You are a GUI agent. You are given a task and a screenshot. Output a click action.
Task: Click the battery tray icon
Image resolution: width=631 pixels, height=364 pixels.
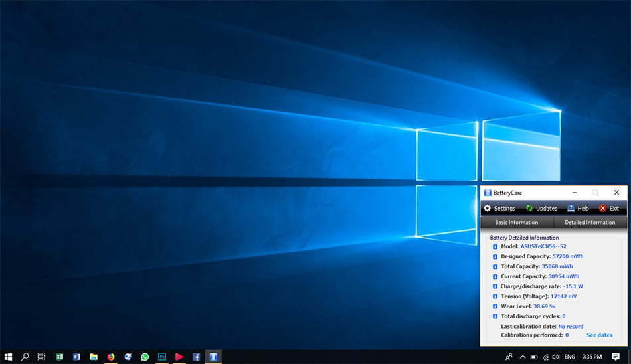click(534, 357)
